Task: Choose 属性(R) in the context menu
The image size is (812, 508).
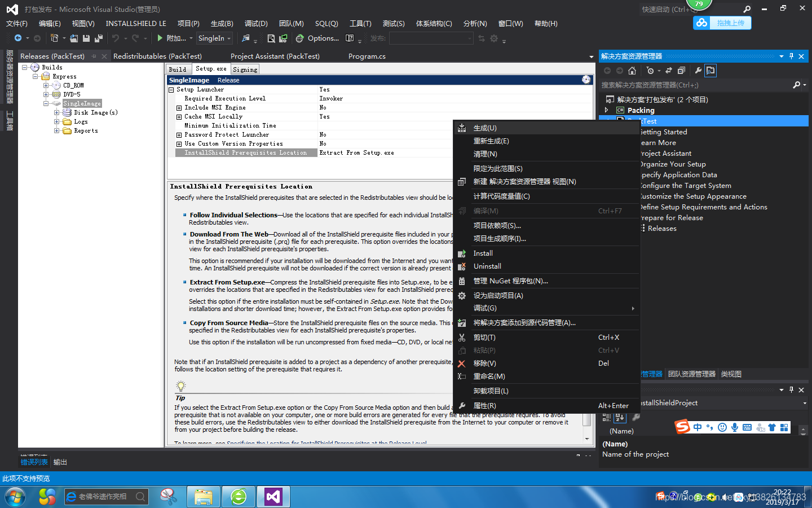Action: pyautogui.click(x=546, y=406)
